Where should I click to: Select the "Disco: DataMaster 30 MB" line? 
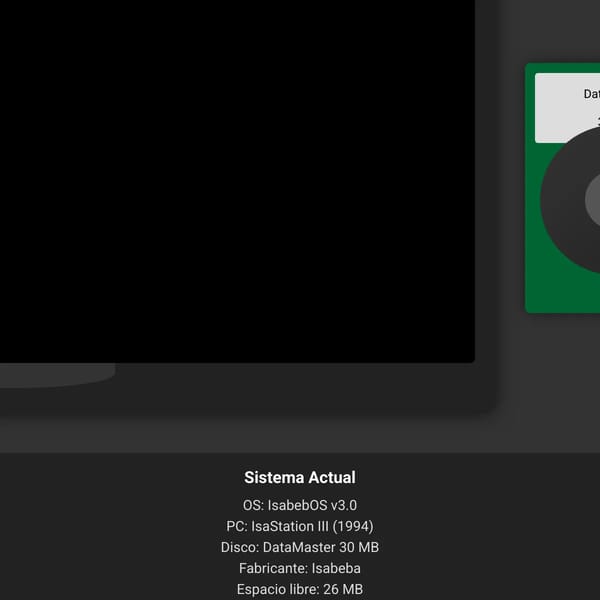coord(300,547)
